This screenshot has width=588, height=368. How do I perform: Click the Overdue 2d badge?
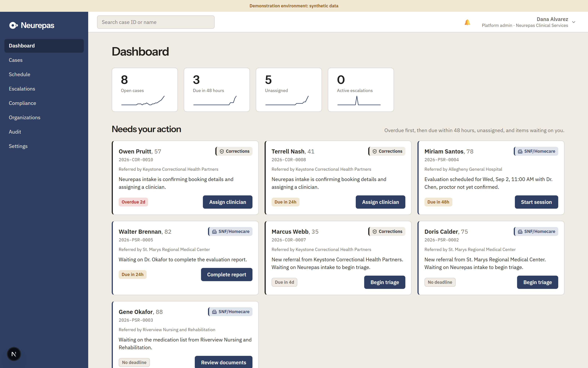[x=133, y=202]
